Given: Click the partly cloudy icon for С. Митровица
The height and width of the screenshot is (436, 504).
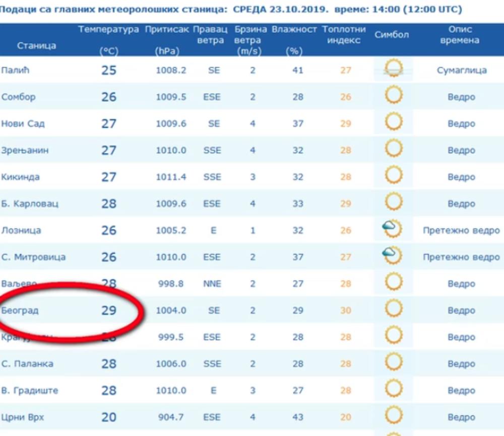Looking at the screenshot, I should tap(392, 256).
